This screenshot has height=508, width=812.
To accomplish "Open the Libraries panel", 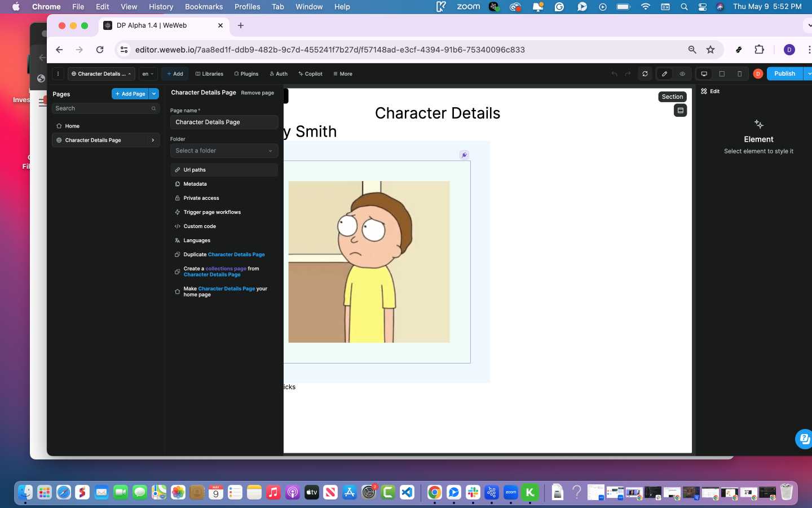I will pos(209,74).
